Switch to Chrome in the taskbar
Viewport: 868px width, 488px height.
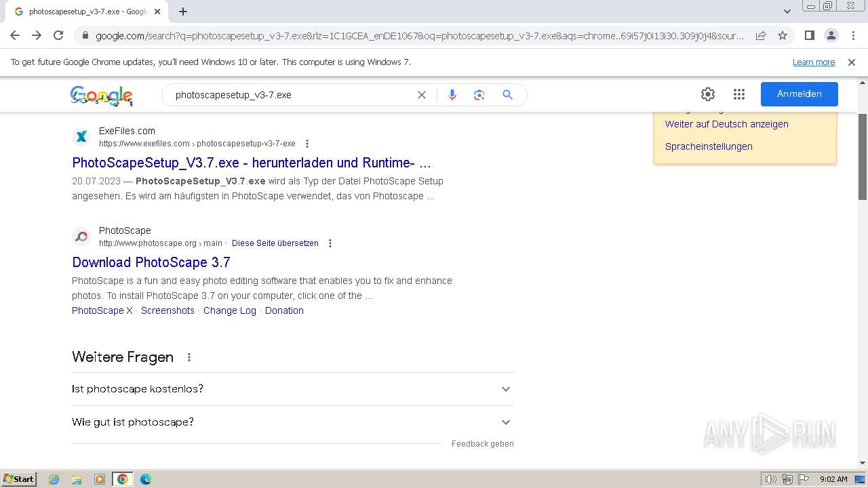(123, 479)
